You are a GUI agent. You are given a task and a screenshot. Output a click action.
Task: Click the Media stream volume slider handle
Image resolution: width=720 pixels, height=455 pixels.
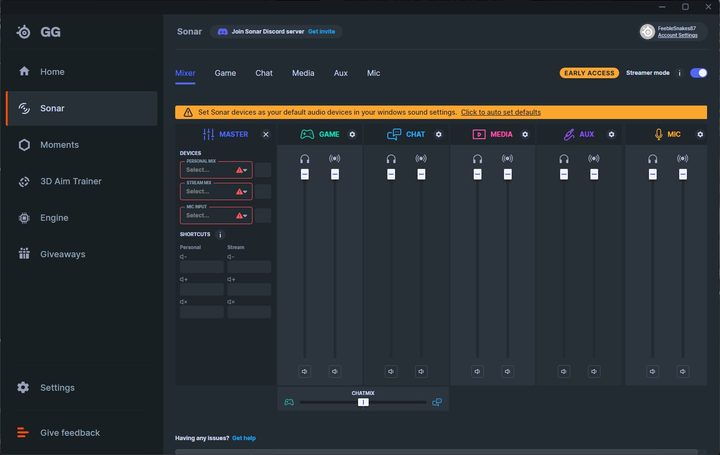pyautogui.click(x=507, y=174)
